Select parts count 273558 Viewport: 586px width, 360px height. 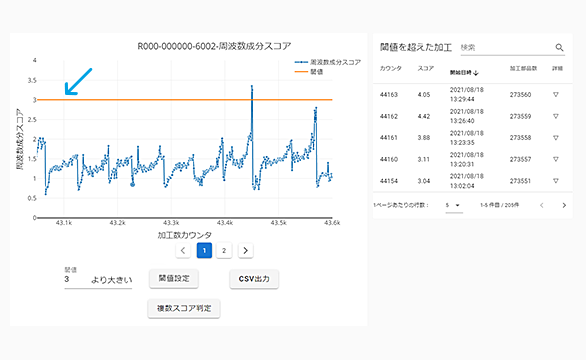[520, 138]
